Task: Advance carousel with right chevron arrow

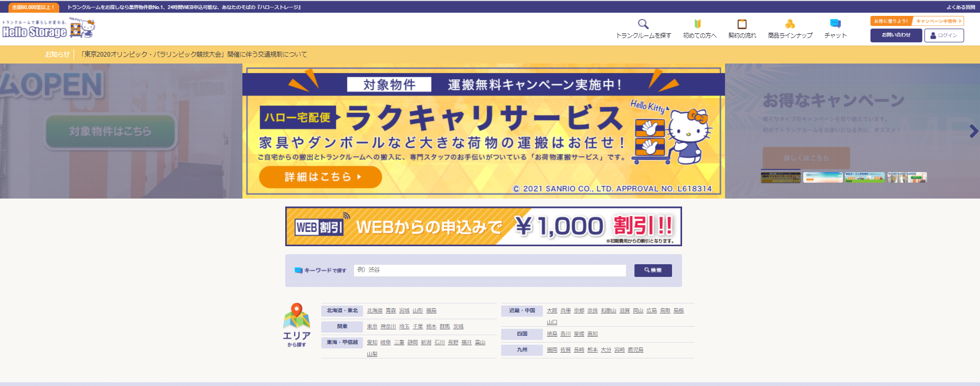Action: point(973,131)
